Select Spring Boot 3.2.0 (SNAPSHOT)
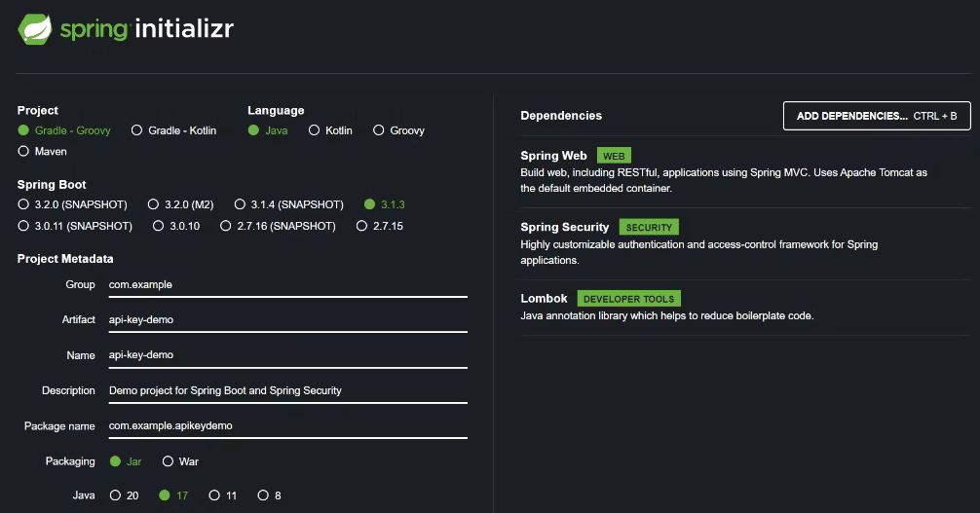980x513 pixels. point(72,204)
